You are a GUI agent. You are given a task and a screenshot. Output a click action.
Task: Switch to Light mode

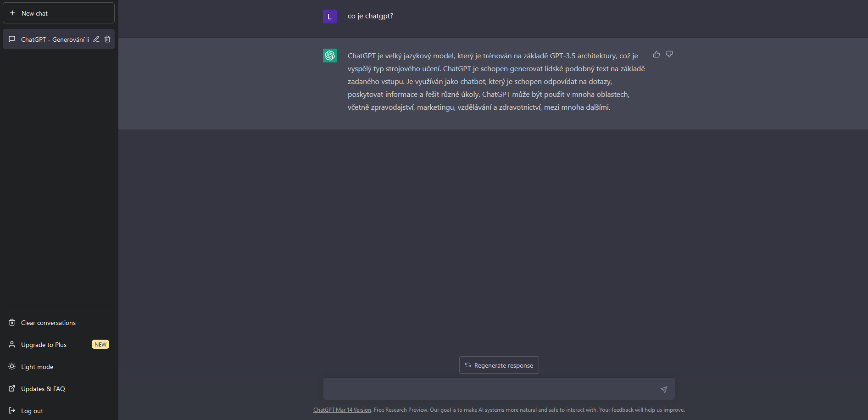click(x=59, y=367)
